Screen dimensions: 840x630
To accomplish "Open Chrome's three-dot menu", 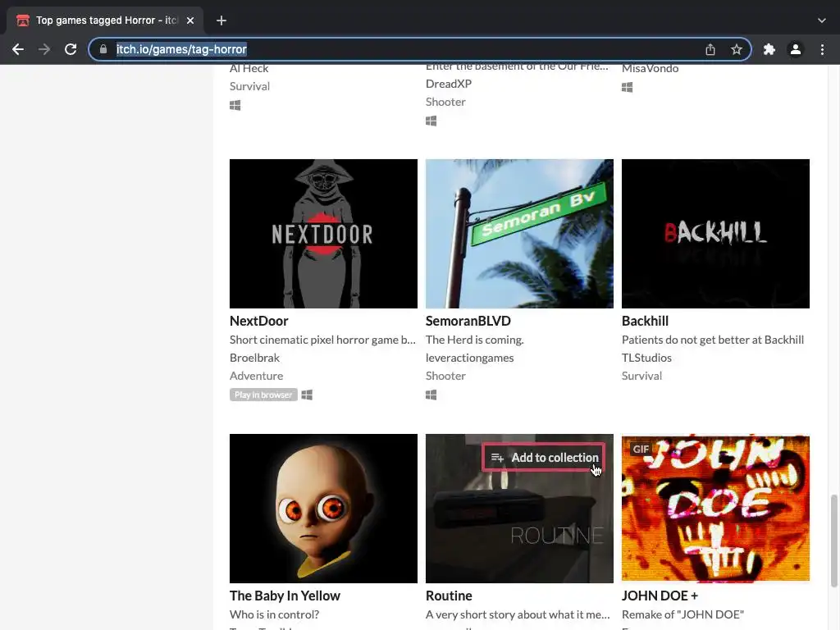I will point(822,49).
